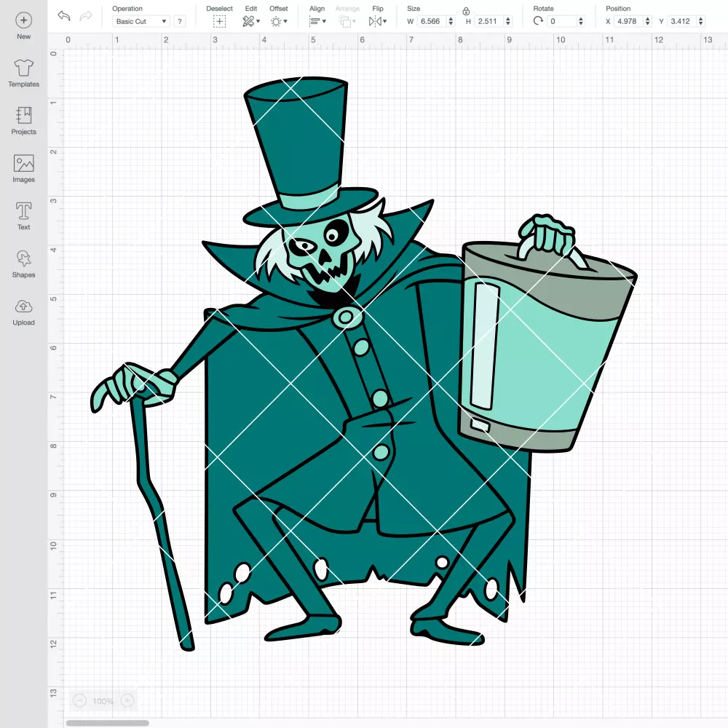Image resolution: width=728 pixels, height=728 pixels.
Task: Adjust the Height stepper arrows
Action: pos(508,21)
